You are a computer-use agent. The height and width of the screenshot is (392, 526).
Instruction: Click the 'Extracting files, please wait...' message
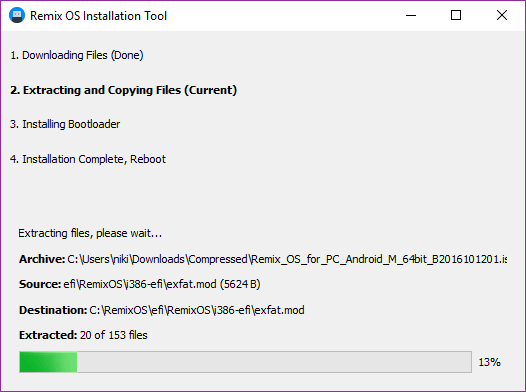pyautogui.click(x=90, y=233)
